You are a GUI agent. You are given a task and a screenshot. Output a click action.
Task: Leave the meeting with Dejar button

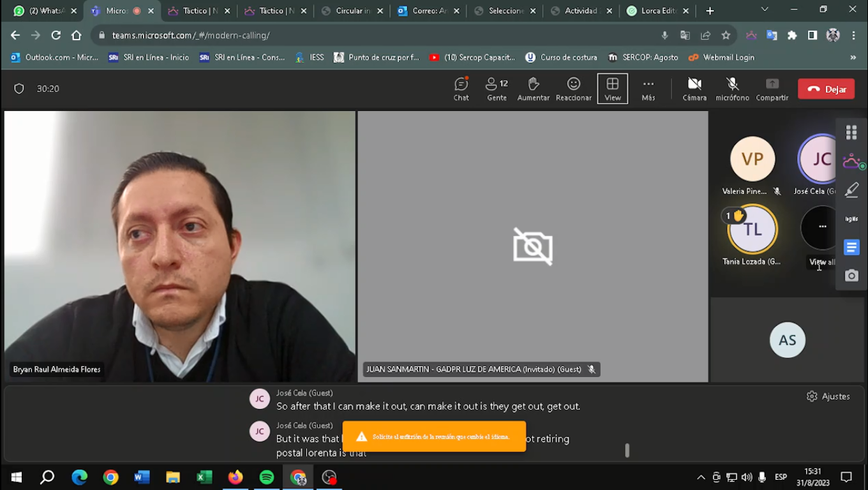[826, 89]
